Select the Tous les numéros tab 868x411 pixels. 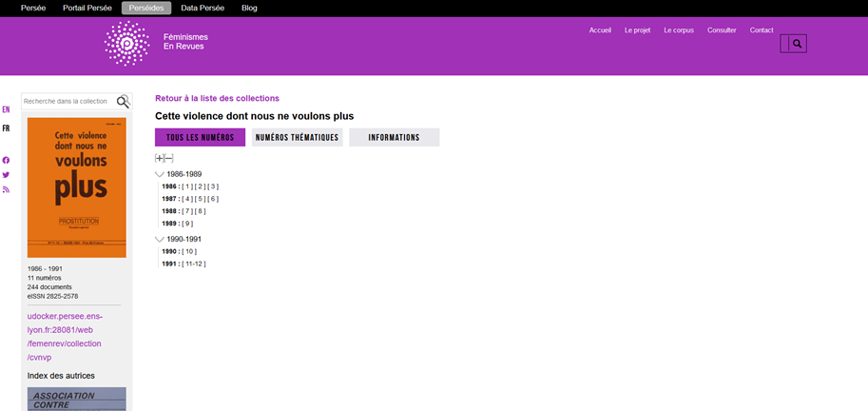[200, 138]
